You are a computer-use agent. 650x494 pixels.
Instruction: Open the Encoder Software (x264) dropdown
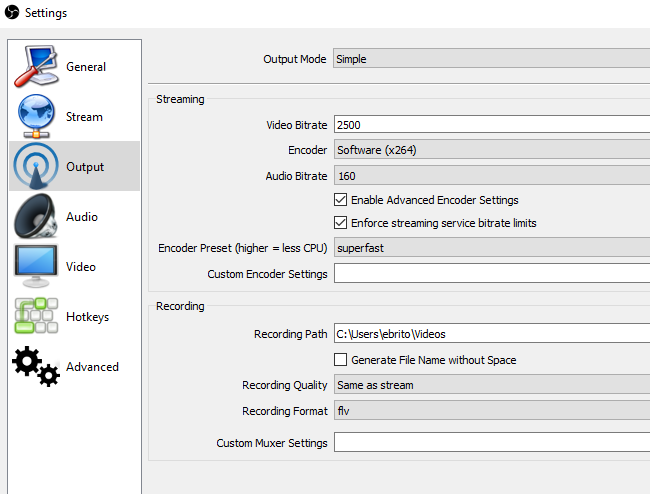point(490,150)
